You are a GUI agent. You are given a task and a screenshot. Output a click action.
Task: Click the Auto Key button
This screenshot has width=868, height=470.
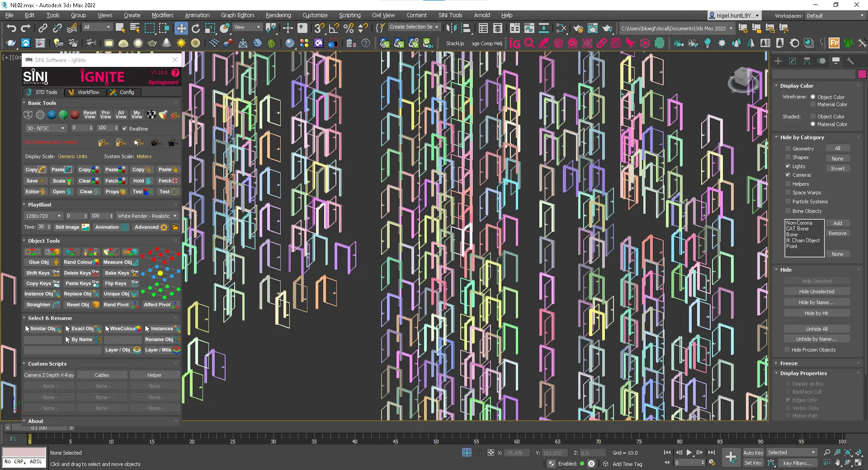coord(753,452)
